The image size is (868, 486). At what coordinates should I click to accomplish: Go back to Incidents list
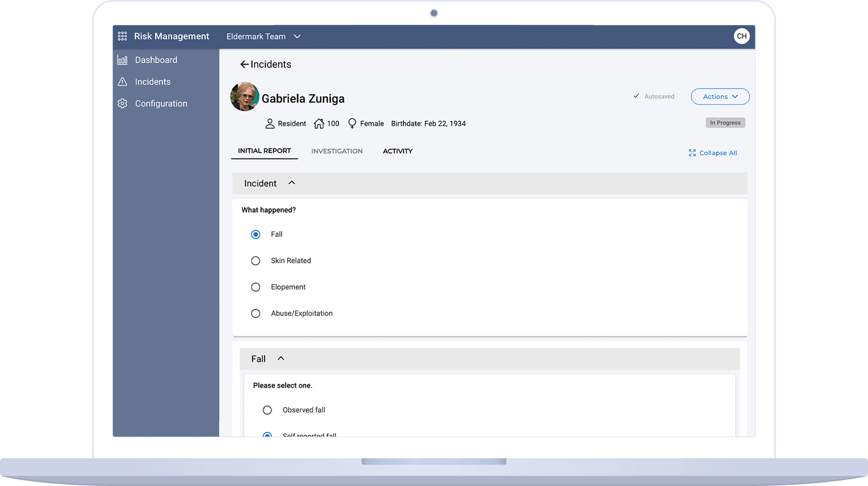pos(266,65)
